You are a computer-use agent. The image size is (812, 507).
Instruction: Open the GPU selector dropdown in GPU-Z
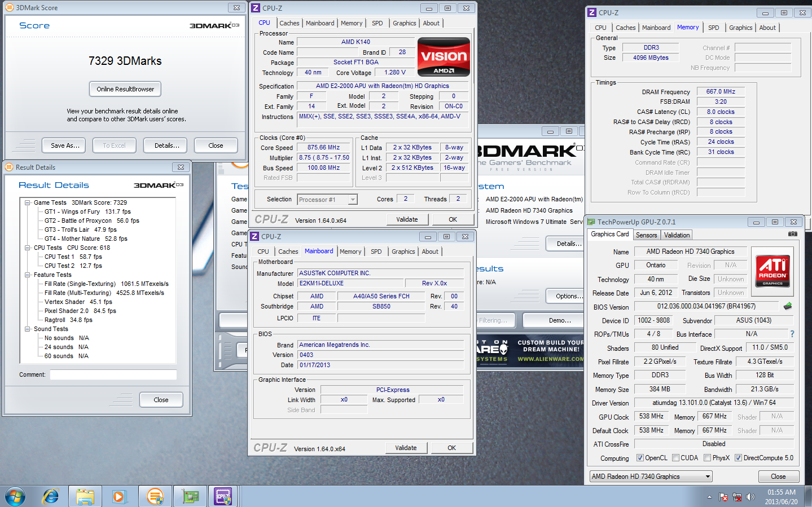[651, 477]
